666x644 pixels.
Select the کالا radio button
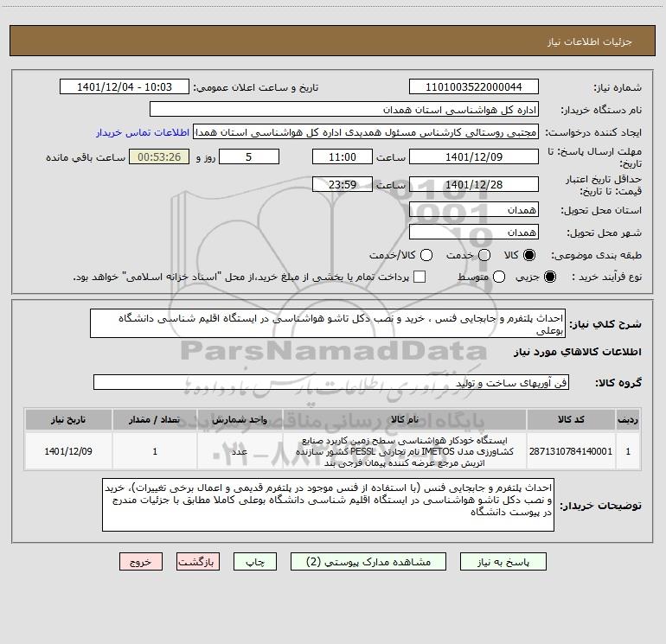click(x=529, y=255)
